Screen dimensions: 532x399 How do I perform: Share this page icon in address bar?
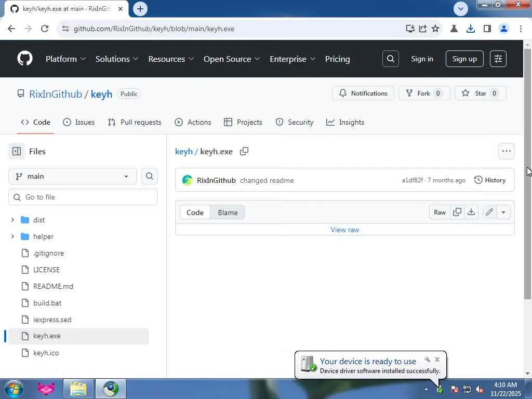423,29
